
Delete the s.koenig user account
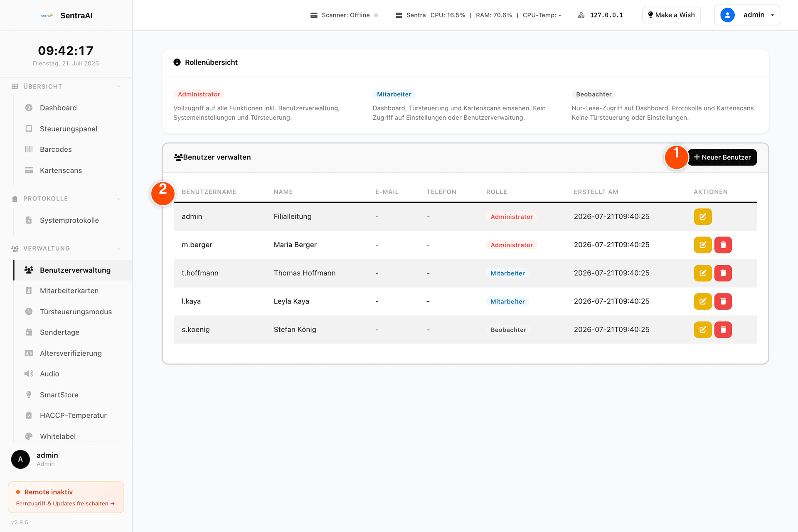(x=723, y=330)
